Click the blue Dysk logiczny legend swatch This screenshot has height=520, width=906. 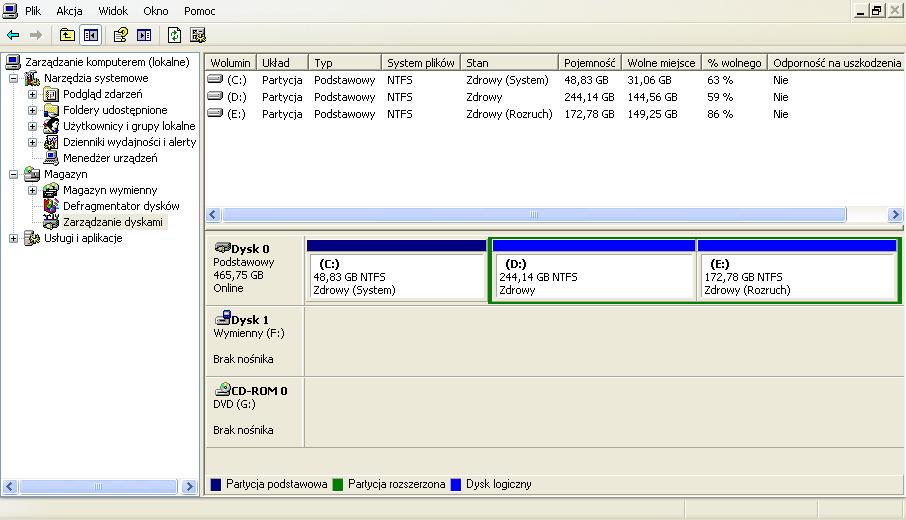point(456,485)
